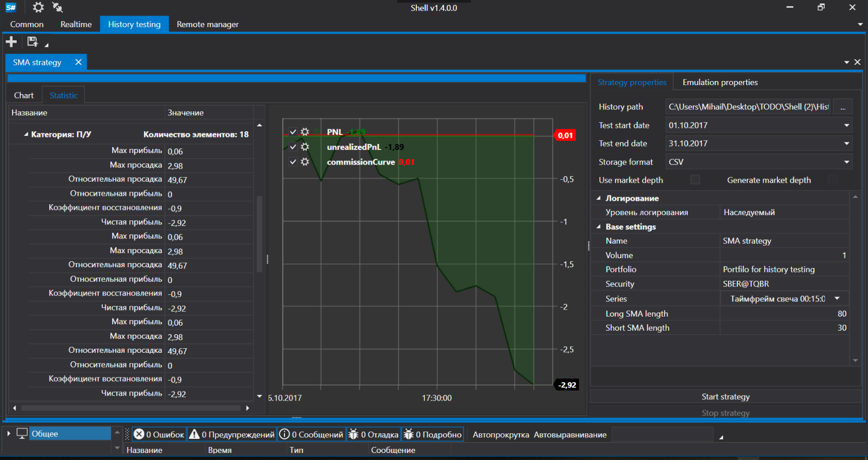Image resolution: width=868 pixels, height=460 pixels.
Task: Open commissionCurve series settings gear
Action: 305,162
